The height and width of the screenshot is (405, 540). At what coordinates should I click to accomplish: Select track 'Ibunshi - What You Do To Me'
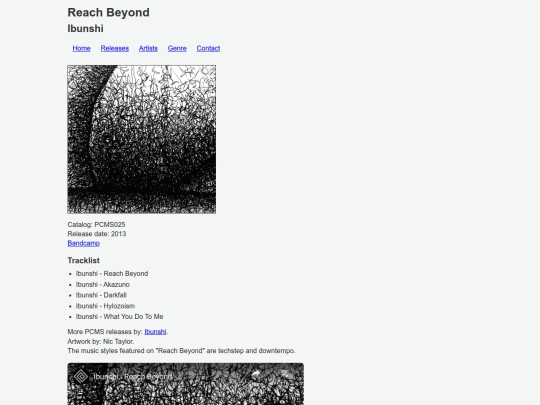point(120,316)
